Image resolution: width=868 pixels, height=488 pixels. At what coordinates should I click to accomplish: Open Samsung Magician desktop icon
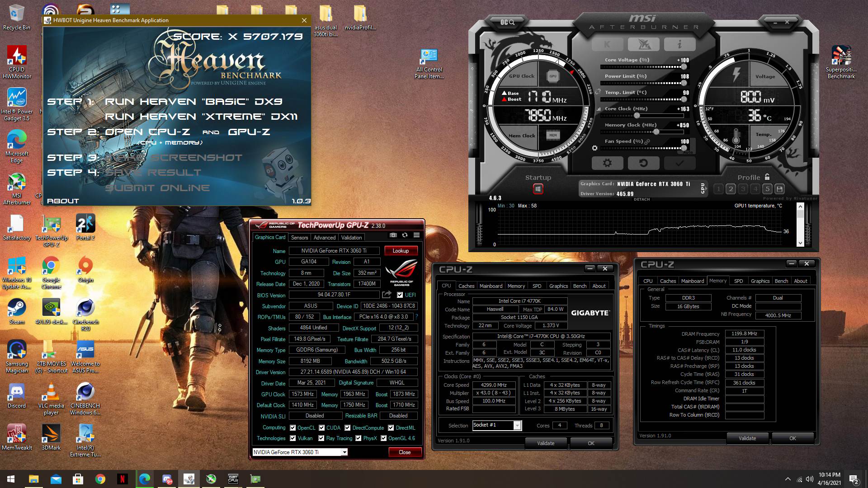click(x=17, y=357)
